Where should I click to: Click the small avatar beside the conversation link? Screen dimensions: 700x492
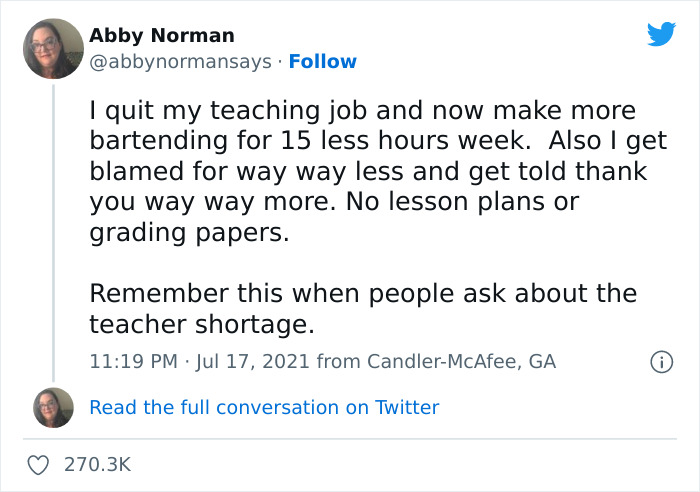coord(53,407)
